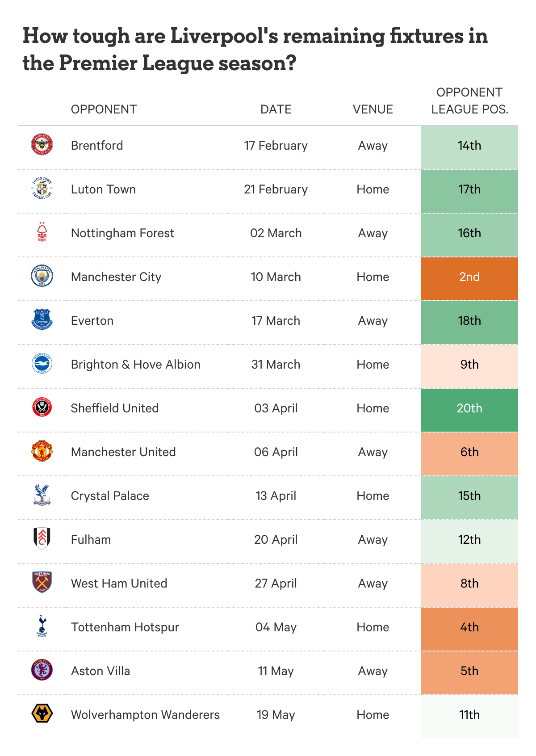The image size is (536, 756).
Task: Click the OPPONENT column header
Action: (104, 109)
